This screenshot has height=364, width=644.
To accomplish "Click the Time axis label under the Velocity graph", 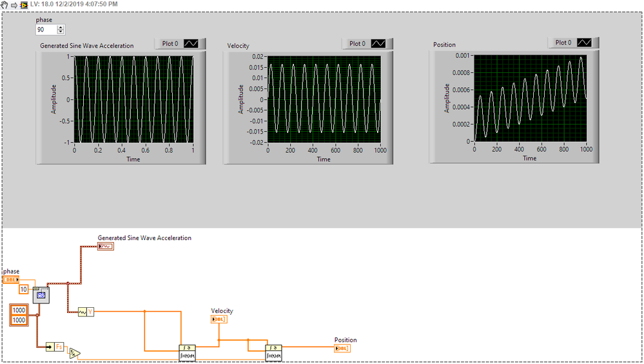I will click(324, 159).
